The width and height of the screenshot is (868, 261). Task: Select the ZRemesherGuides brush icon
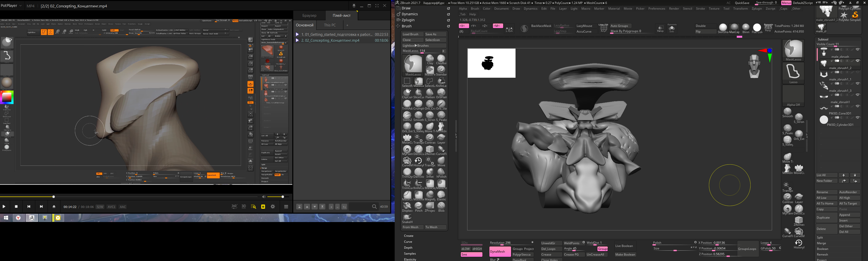430,150
